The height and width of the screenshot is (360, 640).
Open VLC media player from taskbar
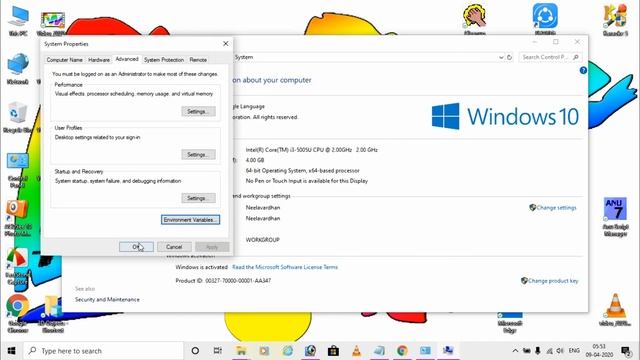(356, 351)
